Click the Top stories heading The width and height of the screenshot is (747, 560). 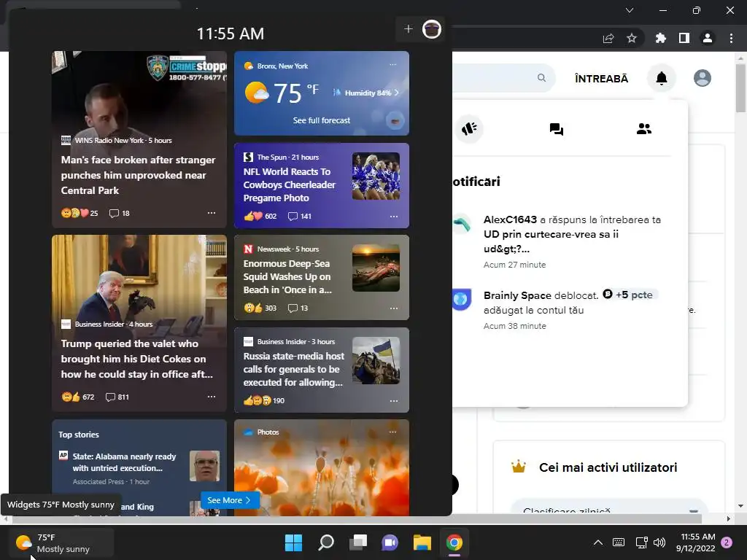[79, 435]
